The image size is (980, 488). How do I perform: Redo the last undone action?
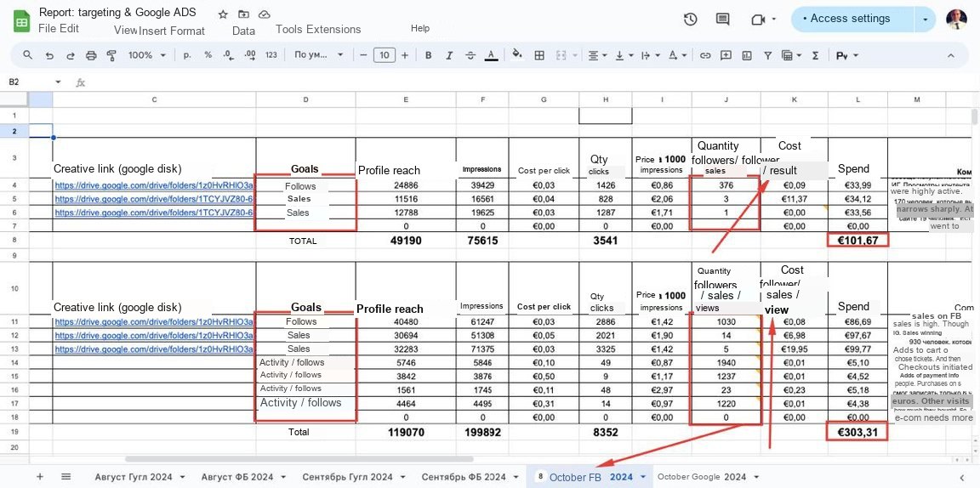tap(70, 55)
